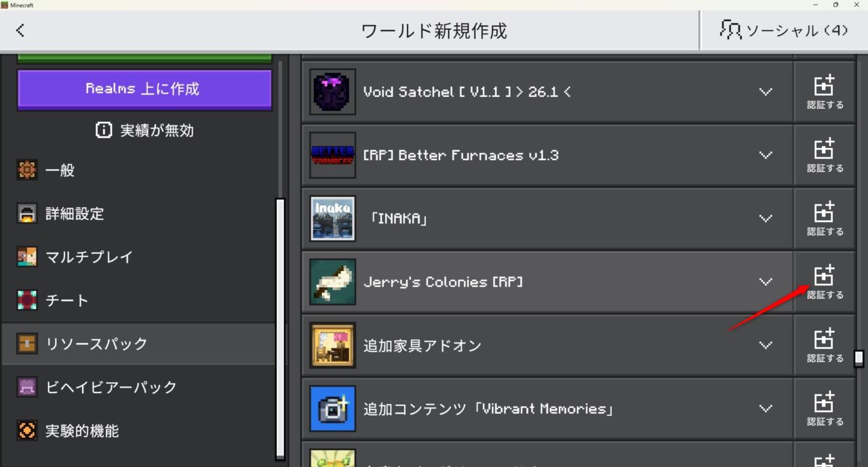The image size is (868, 467).
Task: Select the リソースパック tab
Action: point(138,344)
